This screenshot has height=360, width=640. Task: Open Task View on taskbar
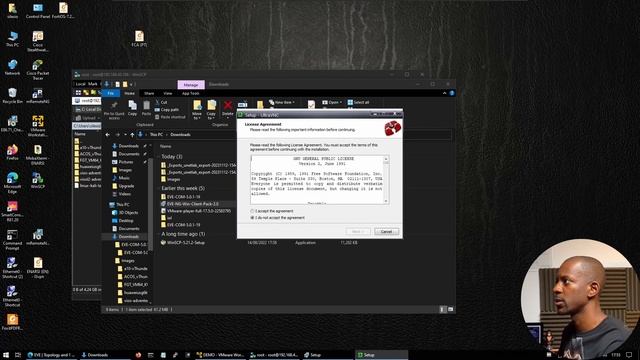click(x=18, y=355)
